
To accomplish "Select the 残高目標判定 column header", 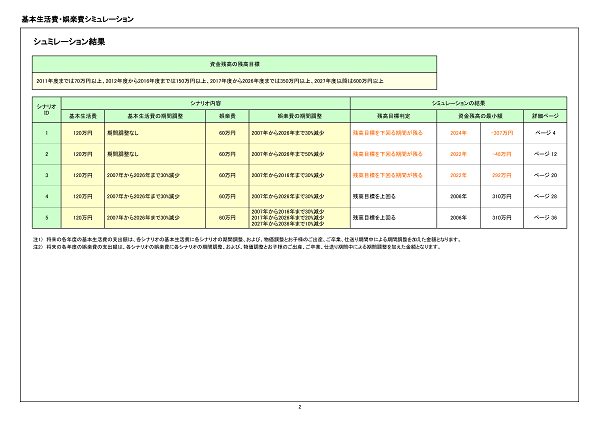I will tap(390, 116).
